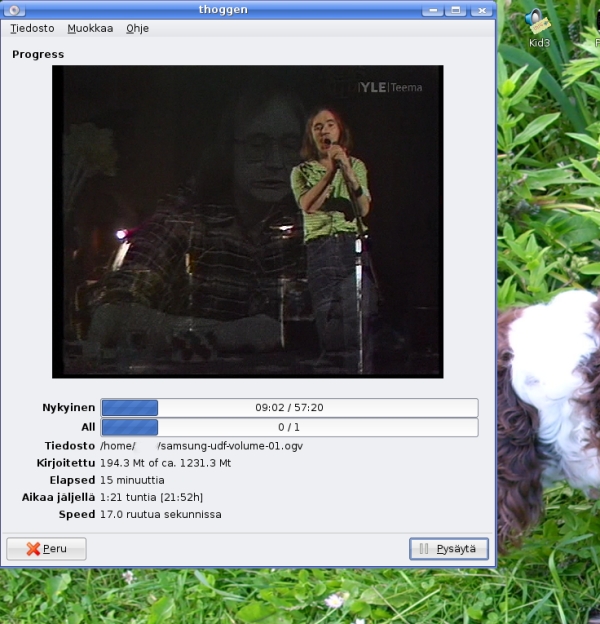Cancel encoding with the Peru button
The image size is (600, 624).
[46, 549]
